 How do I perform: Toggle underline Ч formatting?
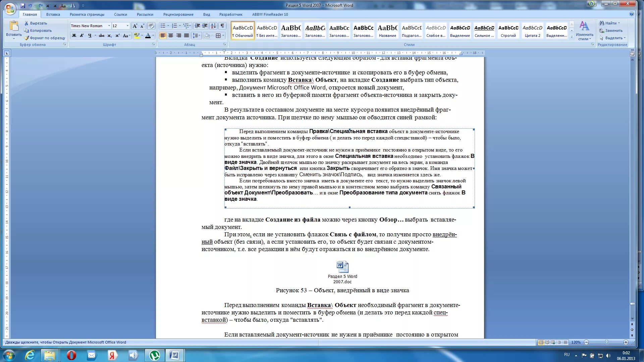click(90, 36)
